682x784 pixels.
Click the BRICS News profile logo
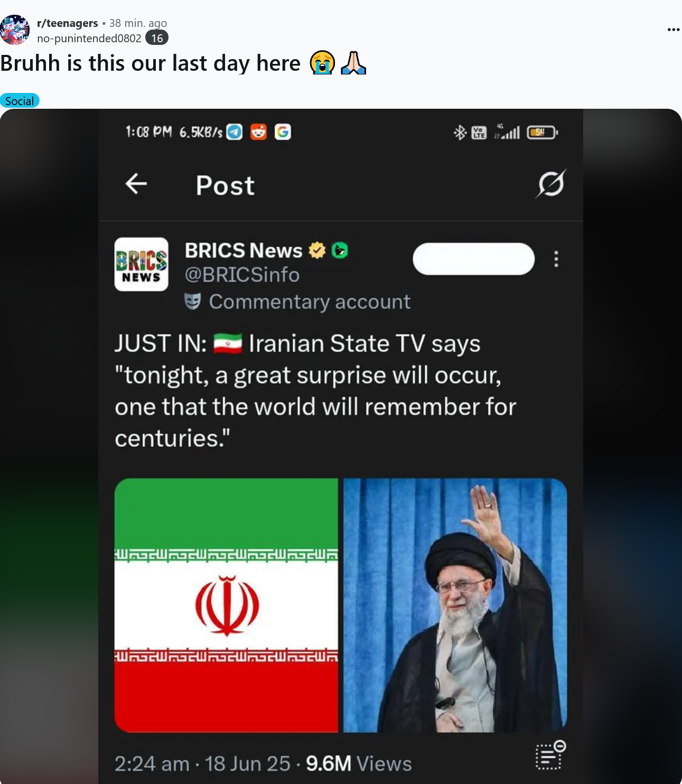(x=142, y=264)
